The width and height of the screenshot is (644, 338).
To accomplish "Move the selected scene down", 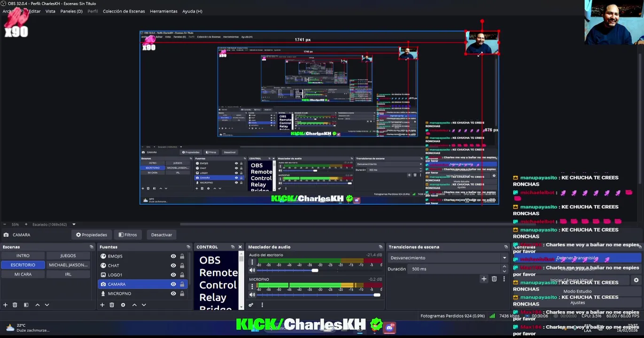I will 47,305.
